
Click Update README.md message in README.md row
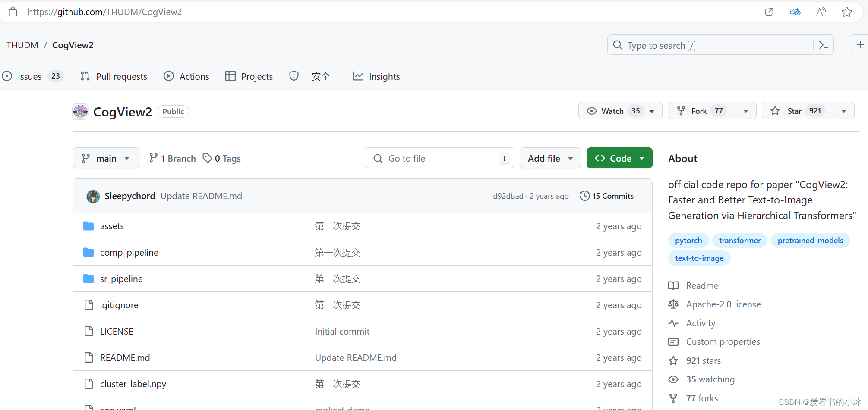point(356,358)
